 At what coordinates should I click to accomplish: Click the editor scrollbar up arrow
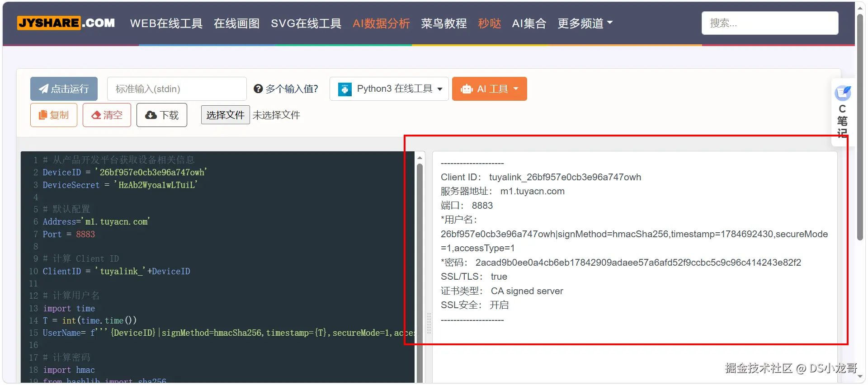coord(420,158)
